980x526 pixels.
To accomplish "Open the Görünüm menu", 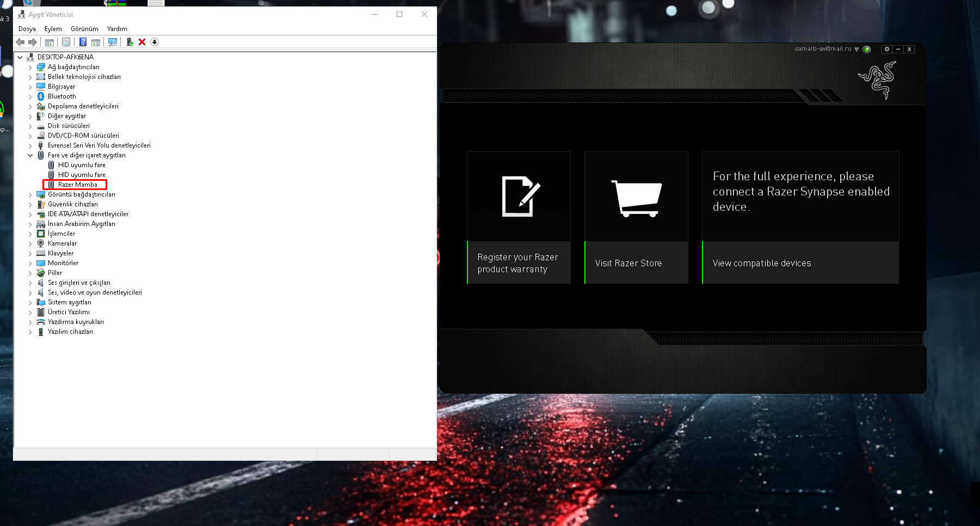I will (84, 29).
